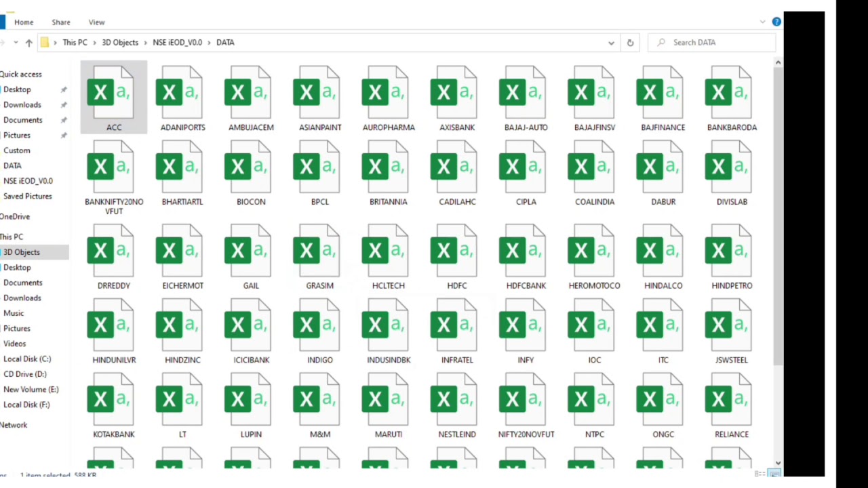Open New Volume (E:) in sidebar

pos(31,389)
